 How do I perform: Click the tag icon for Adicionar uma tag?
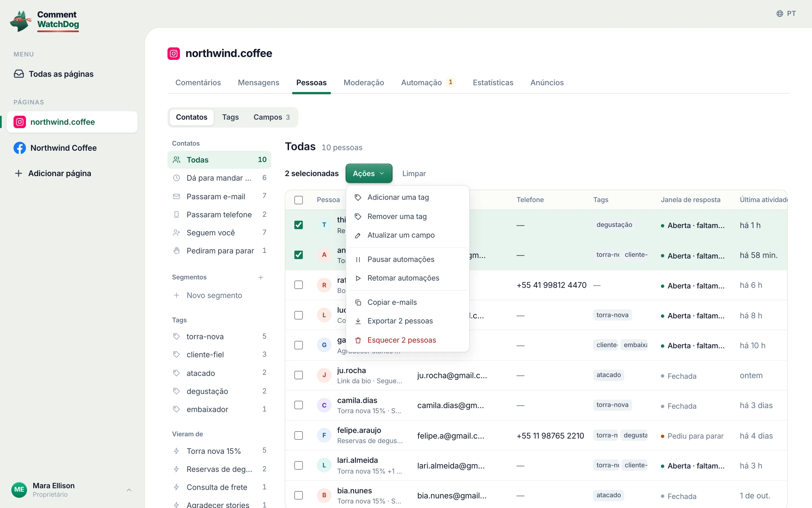point(358,197)
